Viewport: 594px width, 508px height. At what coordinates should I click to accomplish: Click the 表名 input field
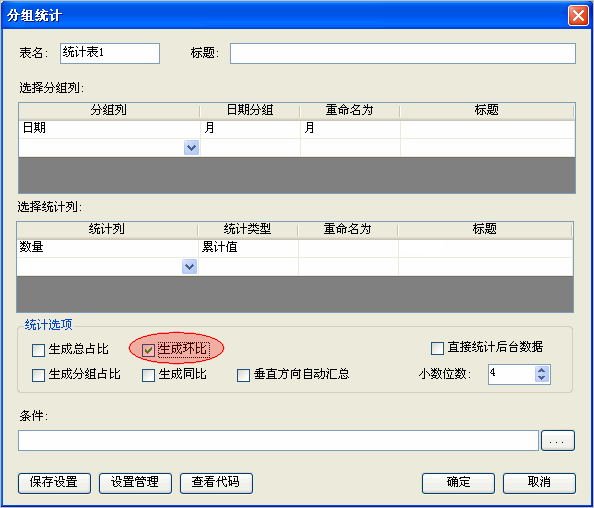coord(110,53)
